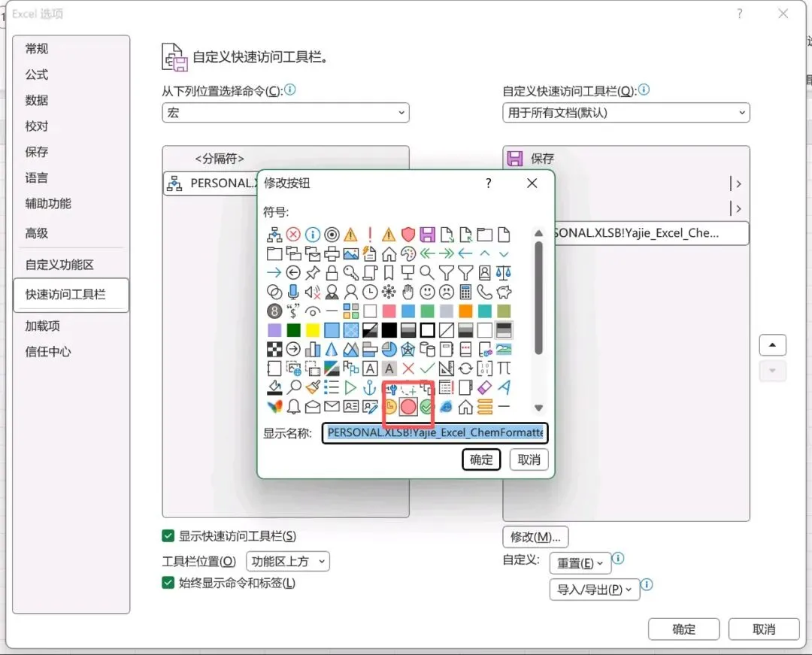Select the teal color square symbol

[484, 311]
